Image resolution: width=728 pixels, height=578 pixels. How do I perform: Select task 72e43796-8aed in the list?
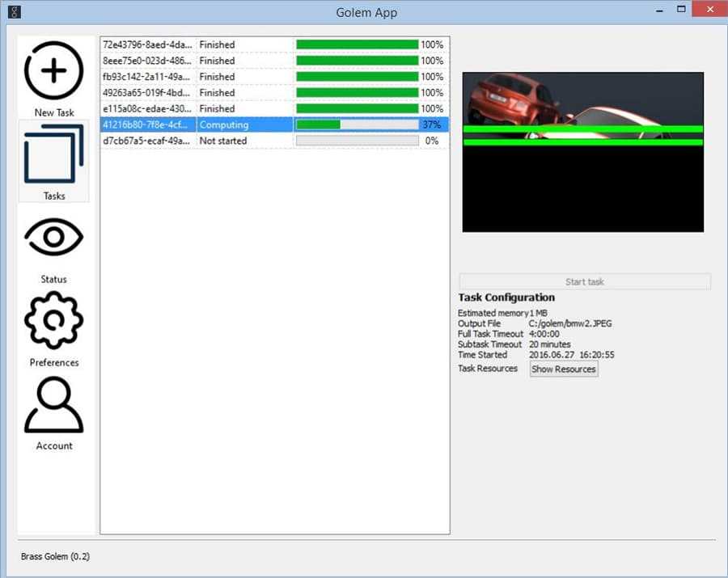[x=147, y=44]
